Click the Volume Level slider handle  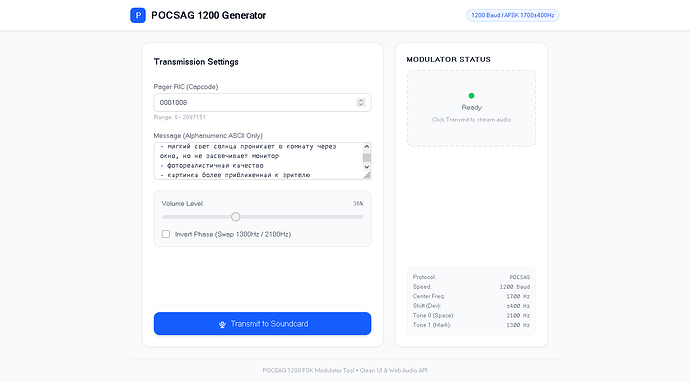click(x=236, y=217)
